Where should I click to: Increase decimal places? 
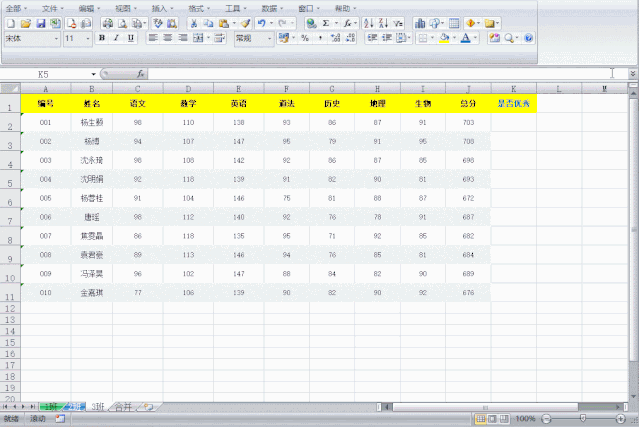(x=335, y=38)
